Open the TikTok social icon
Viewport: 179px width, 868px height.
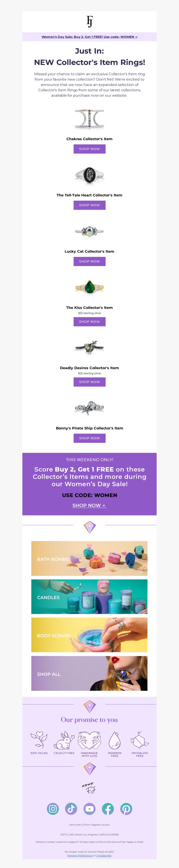(71, 809)
